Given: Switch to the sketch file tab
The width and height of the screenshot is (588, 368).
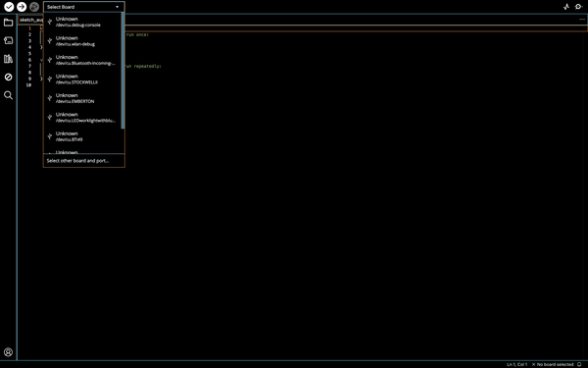Looking at the screenshot, I should point(31,20).
